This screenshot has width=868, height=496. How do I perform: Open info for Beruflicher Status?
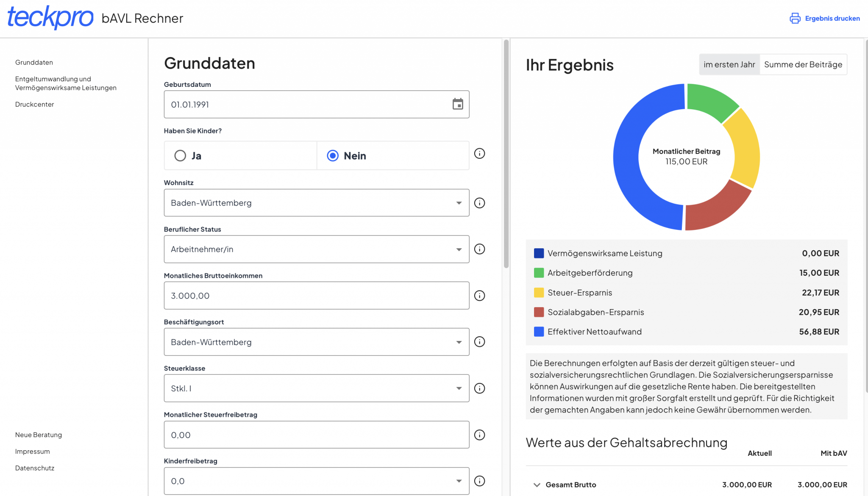(x=479, y=249)
